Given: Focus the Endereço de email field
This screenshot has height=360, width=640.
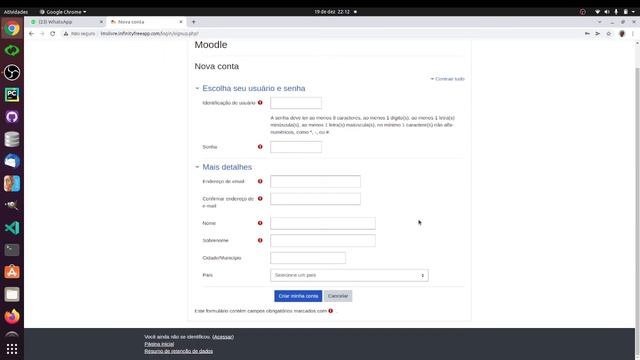Looking at the screenshot, I should point(315,181).
